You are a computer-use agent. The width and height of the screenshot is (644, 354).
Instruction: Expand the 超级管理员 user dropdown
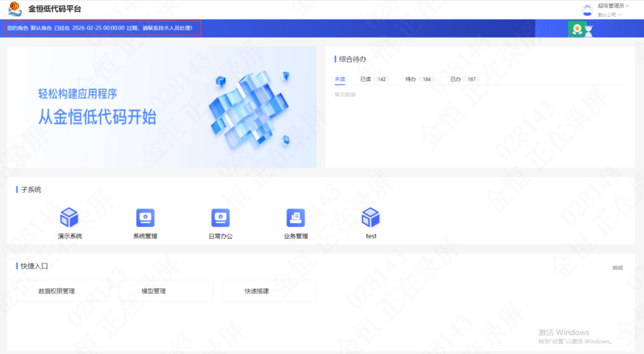click(x=613, y=6)
